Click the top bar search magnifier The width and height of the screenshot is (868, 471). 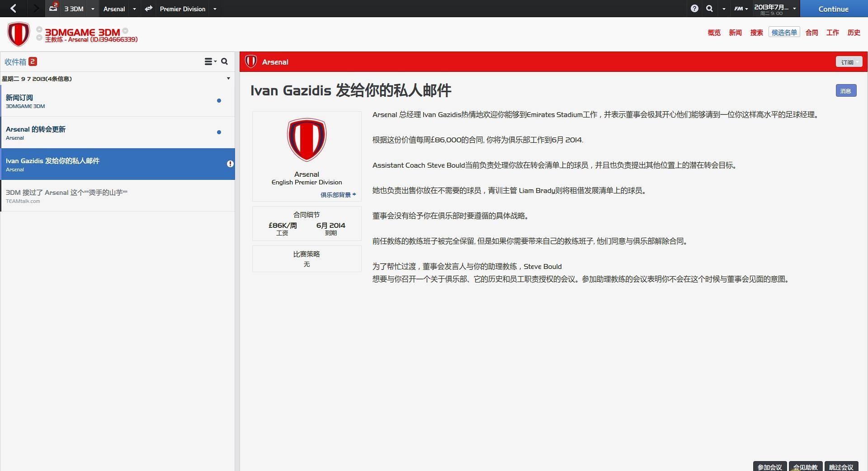(709, 9)
